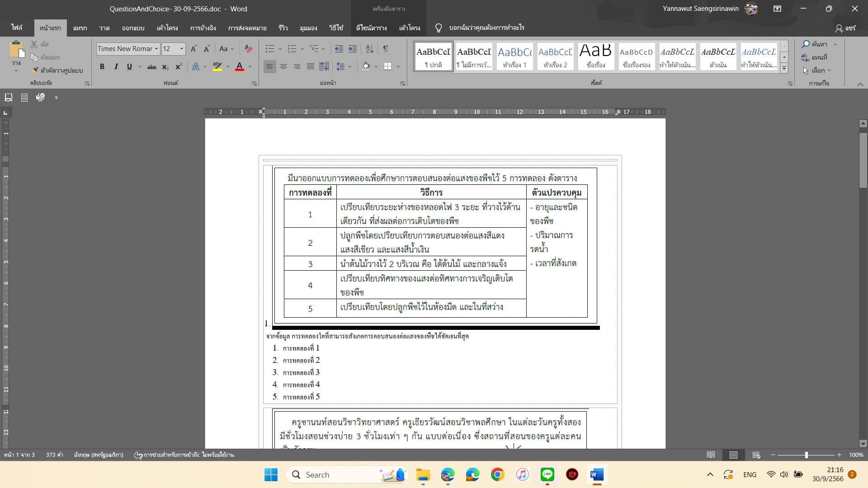Toggle strikethrough formatting

coord(151,66)
